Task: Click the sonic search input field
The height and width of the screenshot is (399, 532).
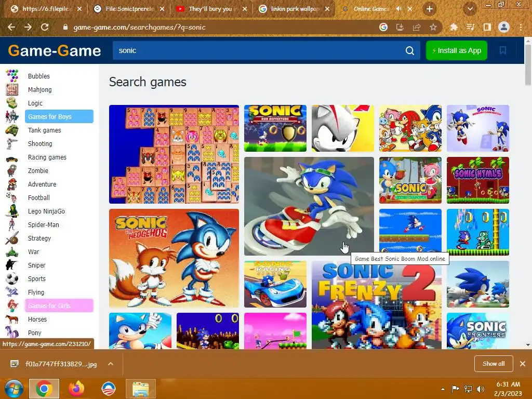Action: tap(258, 50)
